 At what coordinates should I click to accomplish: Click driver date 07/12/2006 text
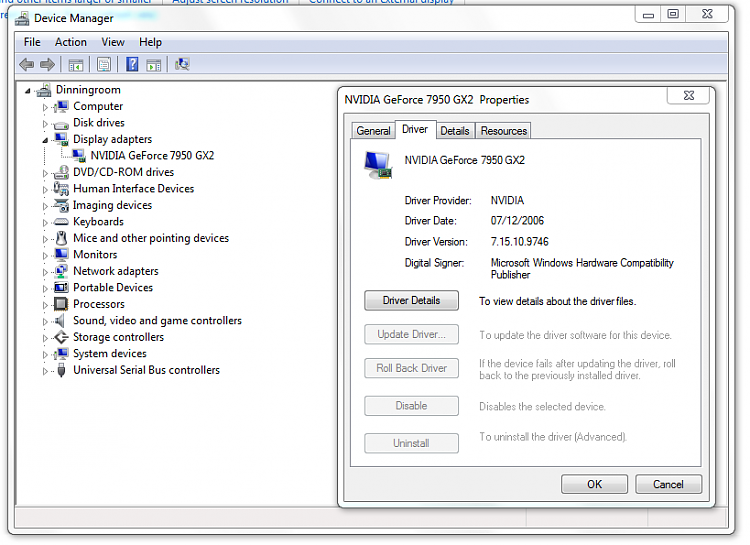517,221
